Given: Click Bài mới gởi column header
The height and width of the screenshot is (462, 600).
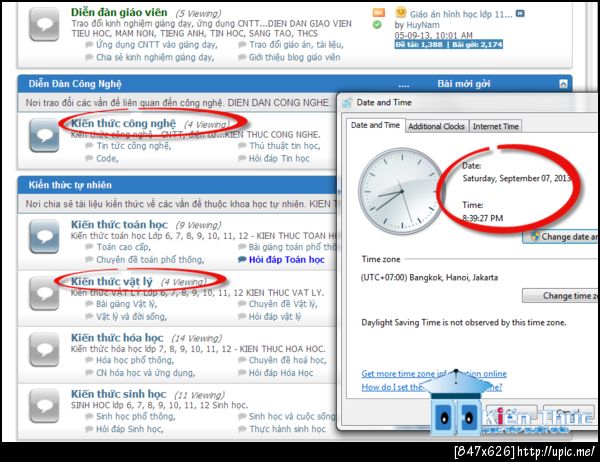Looking at the screenshot, I should pos(464,84).
